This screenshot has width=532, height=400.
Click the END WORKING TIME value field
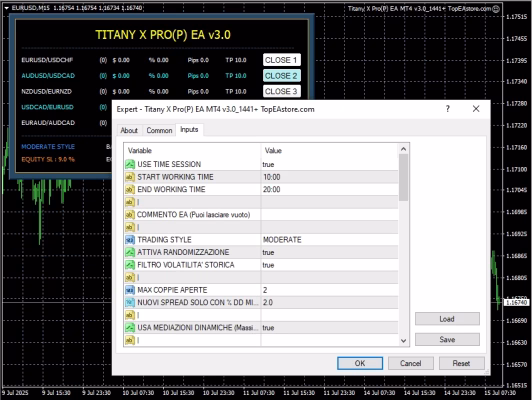point(329,190)
